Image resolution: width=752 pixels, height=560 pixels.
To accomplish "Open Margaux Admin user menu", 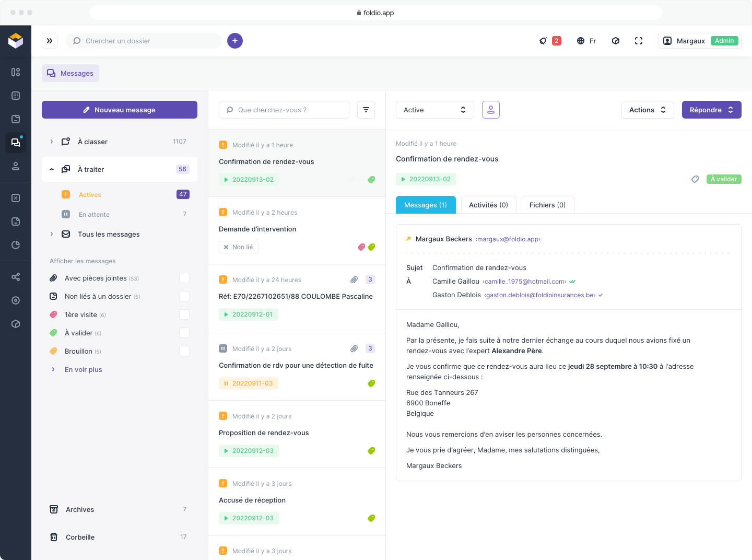I will tap(700, 41).
